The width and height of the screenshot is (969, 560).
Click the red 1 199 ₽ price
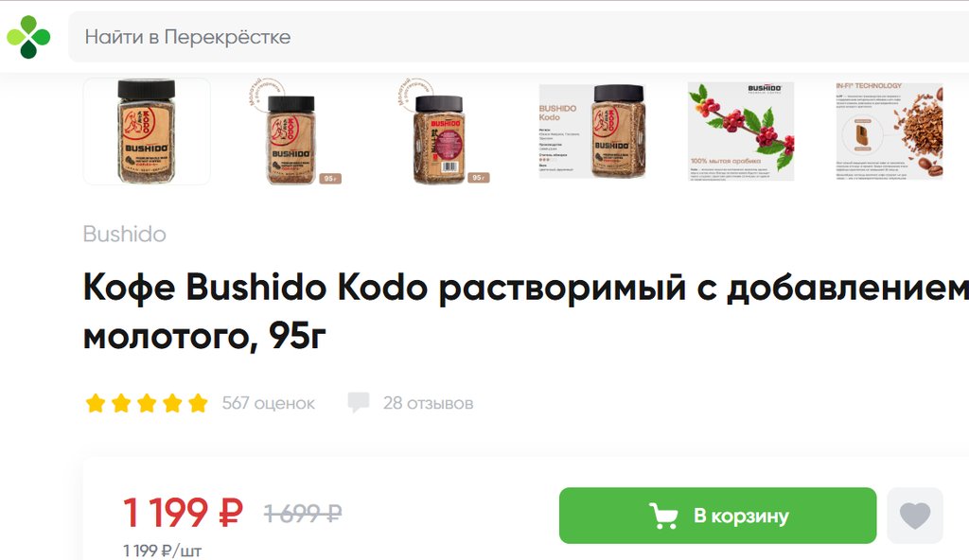click(183, 513)
